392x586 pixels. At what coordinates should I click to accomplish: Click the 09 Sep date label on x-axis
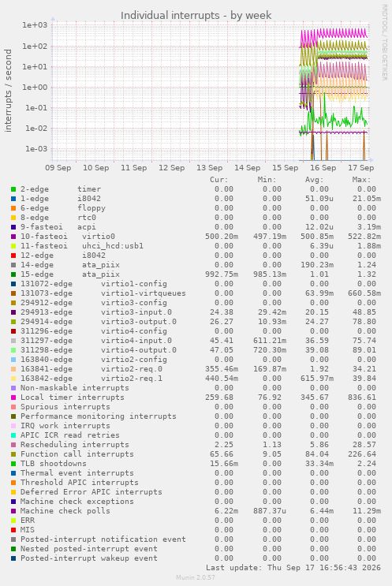coord(58,168)
